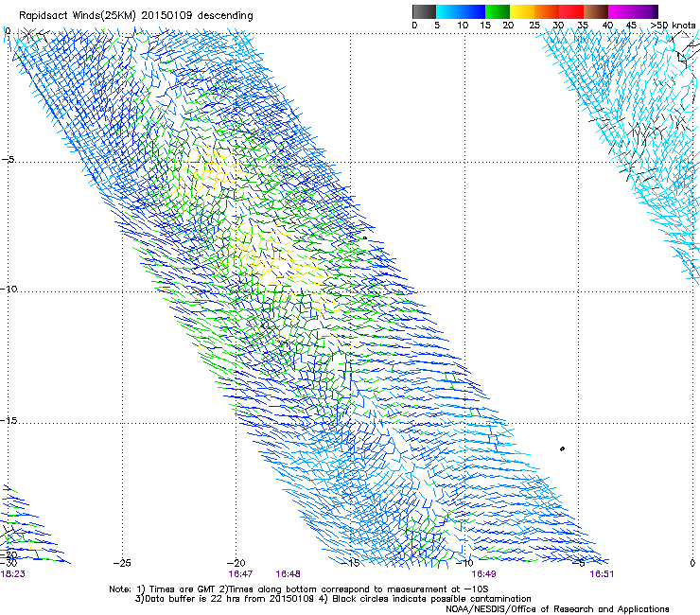Viewport: 700px width, 615px height.
Task: Click the '35' label under the color bar
Action: coord(583,26)
